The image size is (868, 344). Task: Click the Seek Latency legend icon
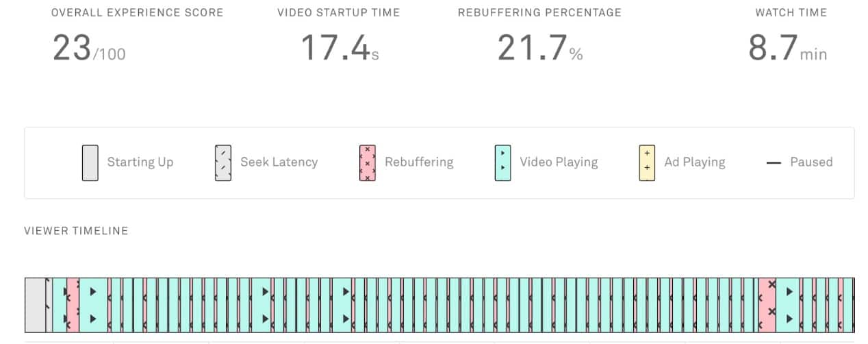tap(222, 162)
